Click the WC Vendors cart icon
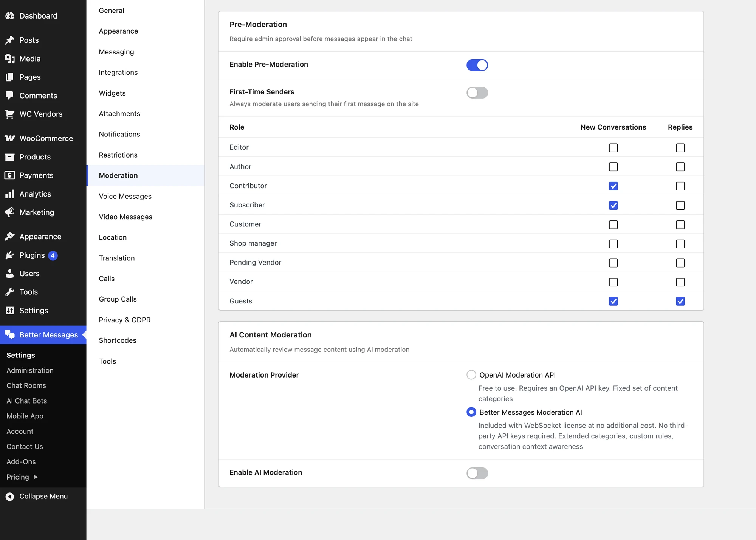 pyautogui.click(x=10, y=114)
